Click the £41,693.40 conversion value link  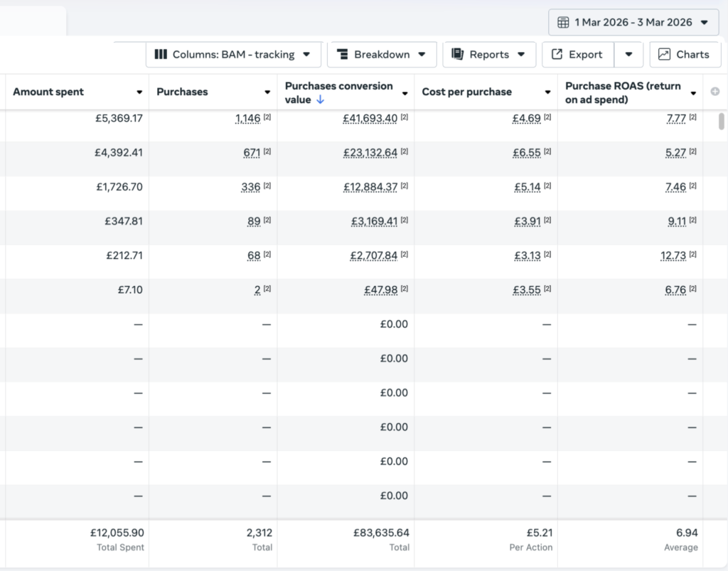click(370, 119)
